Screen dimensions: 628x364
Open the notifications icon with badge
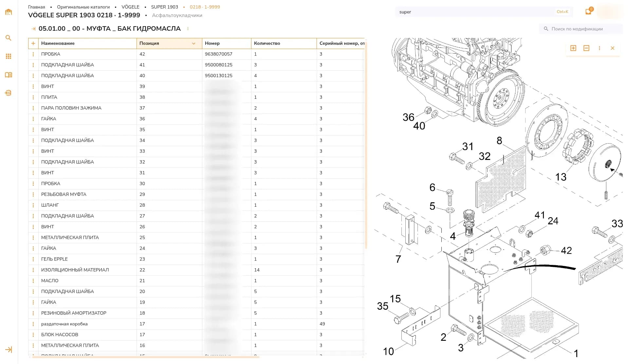(x=589, y=11)
